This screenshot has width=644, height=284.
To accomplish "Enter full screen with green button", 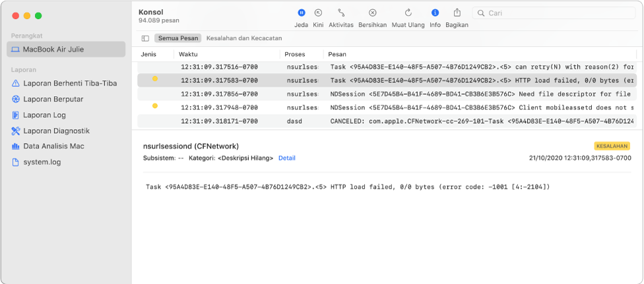I will tap(38, 16).
